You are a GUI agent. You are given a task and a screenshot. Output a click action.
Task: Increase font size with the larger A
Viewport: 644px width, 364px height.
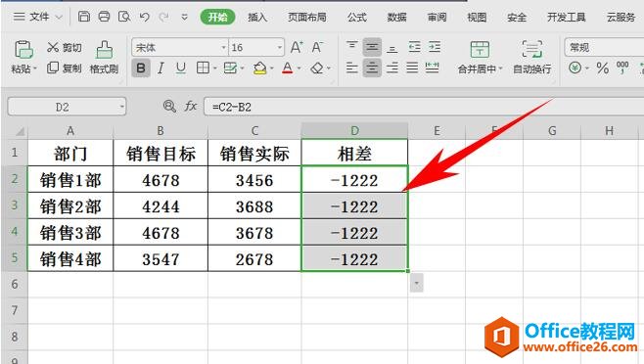tap(297, 47)
